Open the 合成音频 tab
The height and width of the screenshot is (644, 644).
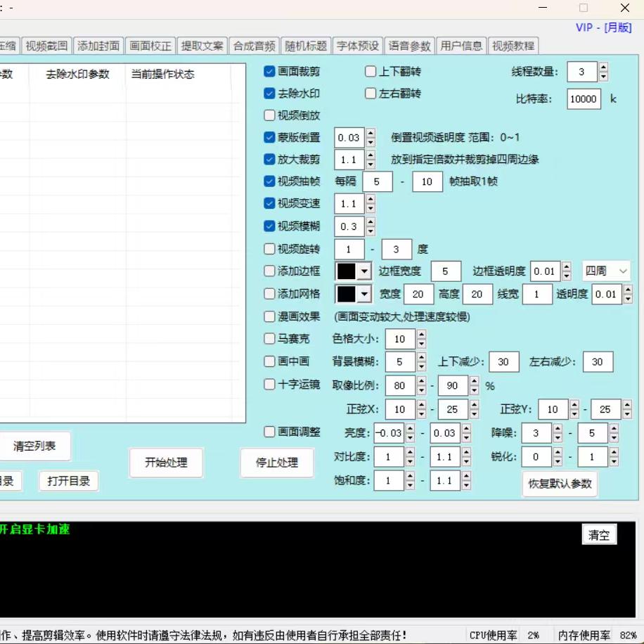tap(255, 46)
